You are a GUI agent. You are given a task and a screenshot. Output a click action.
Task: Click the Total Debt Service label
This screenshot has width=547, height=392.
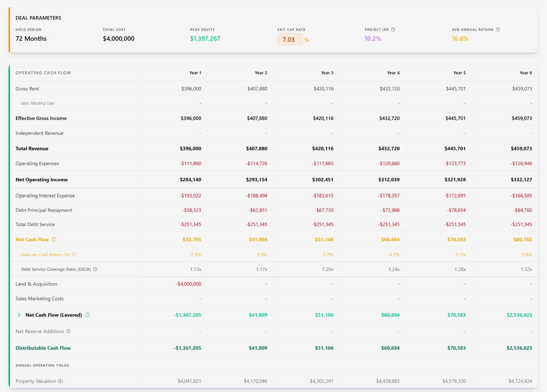point(35,224)
